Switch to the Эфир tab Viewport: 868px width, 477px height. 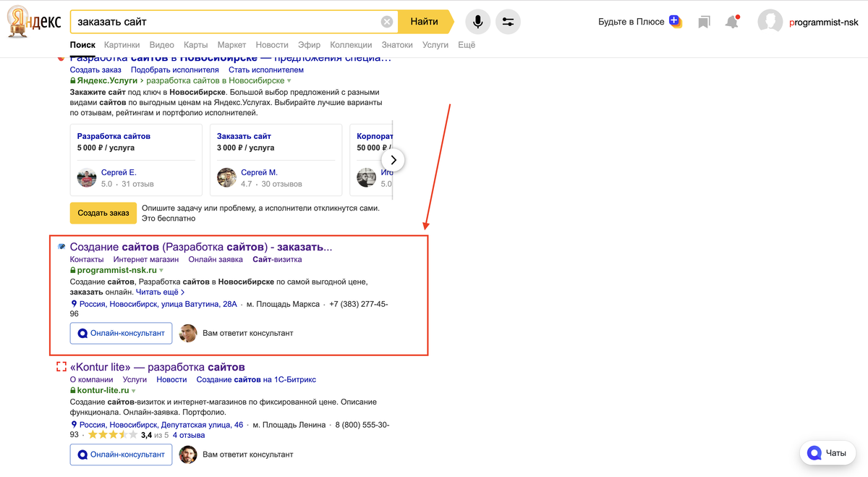click(x=309, y=45)
